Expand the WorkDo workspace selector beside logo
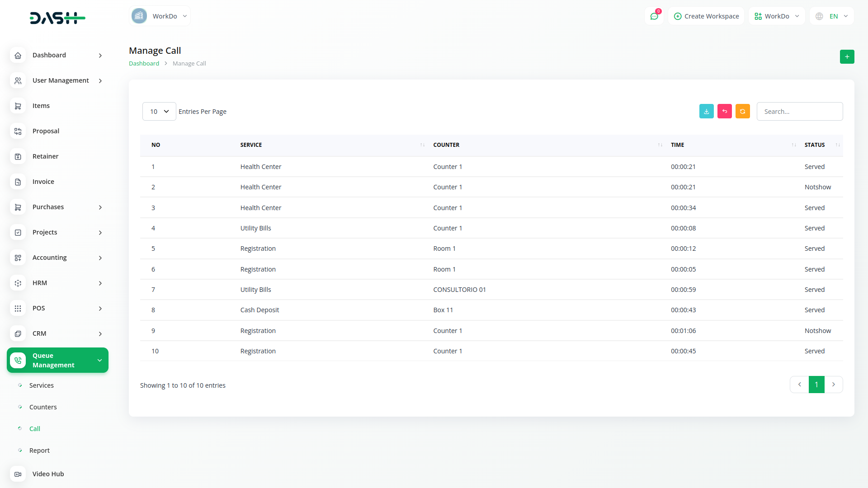 click(x=160, y=16)
